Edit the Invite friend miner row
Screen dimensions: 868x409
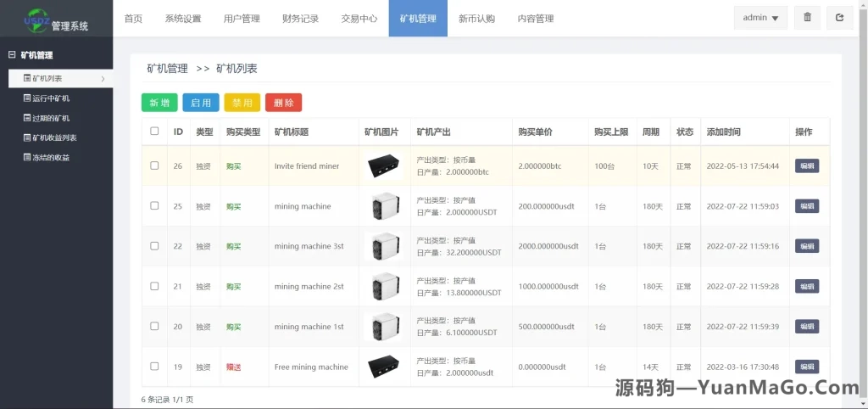point(807,165)
